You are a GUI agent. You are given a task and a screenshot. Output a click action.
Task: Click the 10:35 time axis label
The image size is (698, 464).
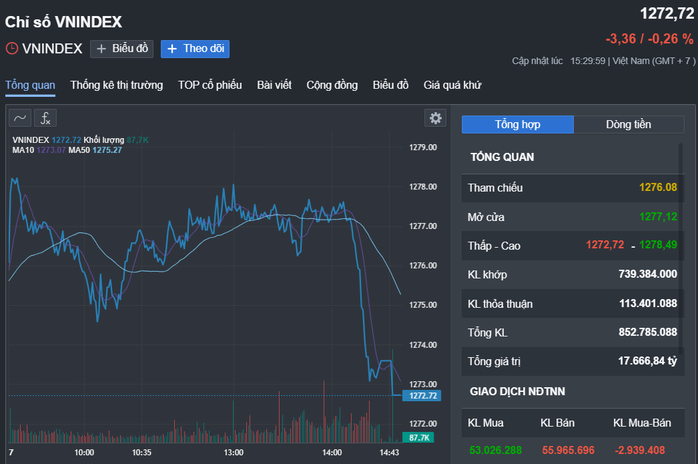142,452
